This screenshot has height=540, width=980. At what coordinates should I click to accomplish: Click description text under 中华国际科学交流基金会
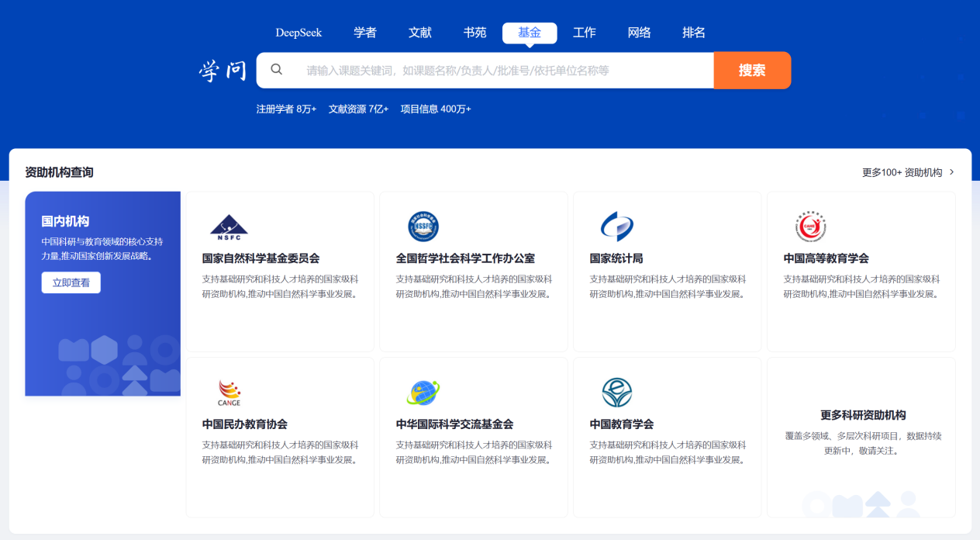(474, 452)
